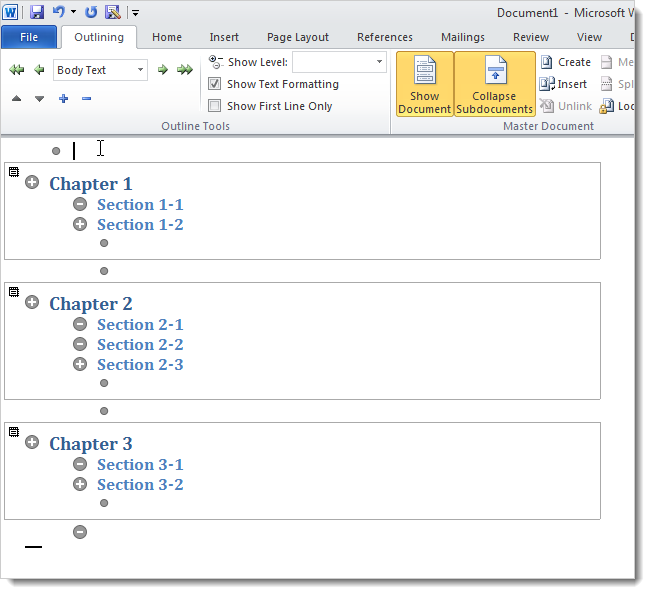Select the Section 3-1 heading text

pyautogui.click(x=140, y=465)
